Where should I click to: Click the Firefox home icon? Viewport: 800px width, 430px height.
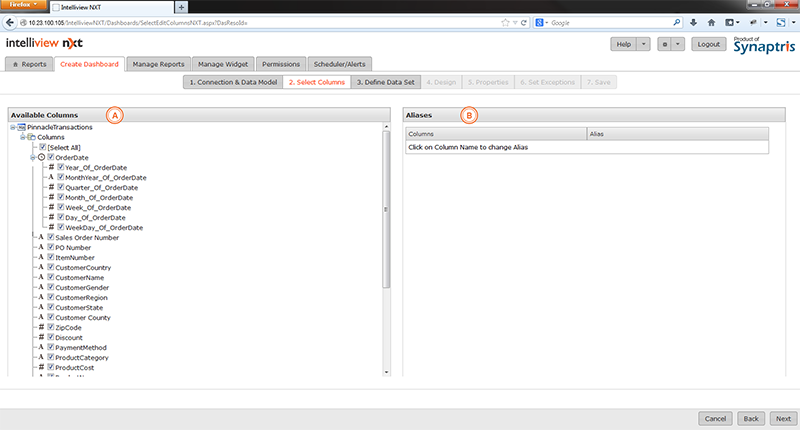point(711,21)
